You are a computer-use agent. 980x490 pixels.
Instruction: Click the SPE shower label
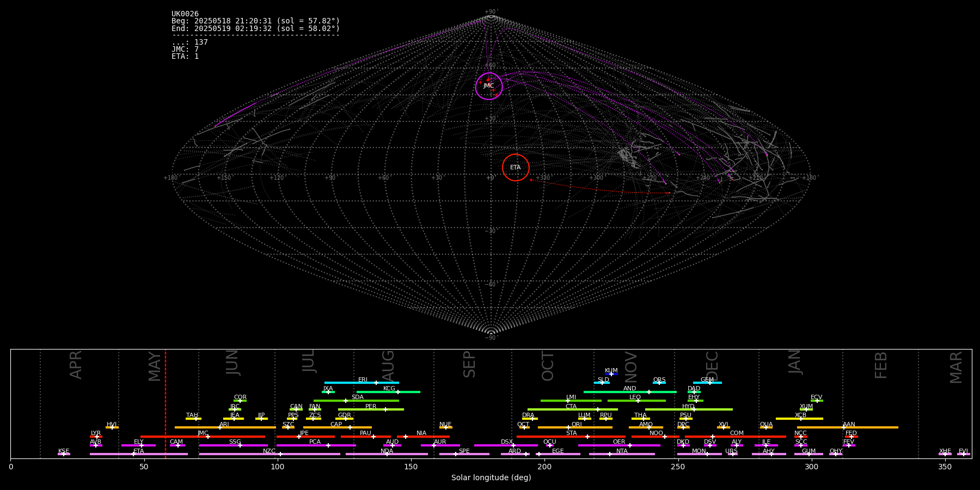(464, 451)
